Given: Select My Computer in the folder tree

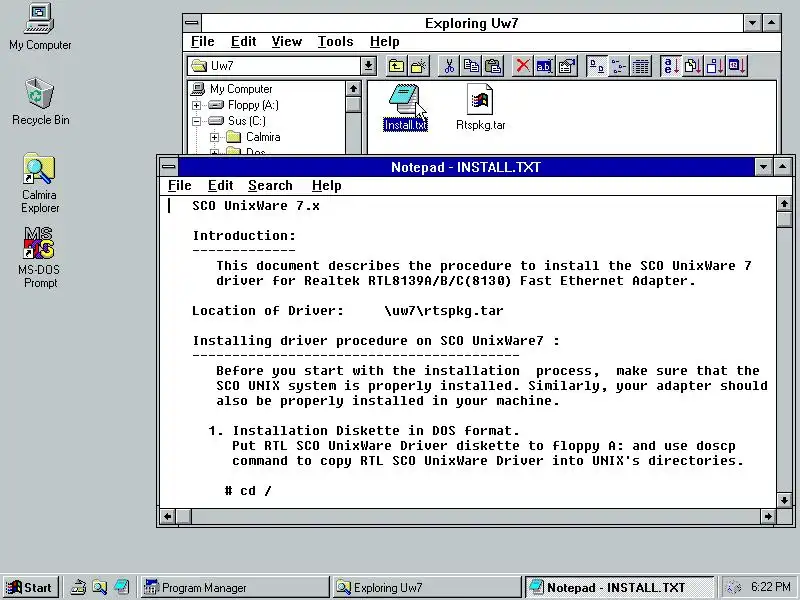Looking at the screenshot, I should point(241,89).
